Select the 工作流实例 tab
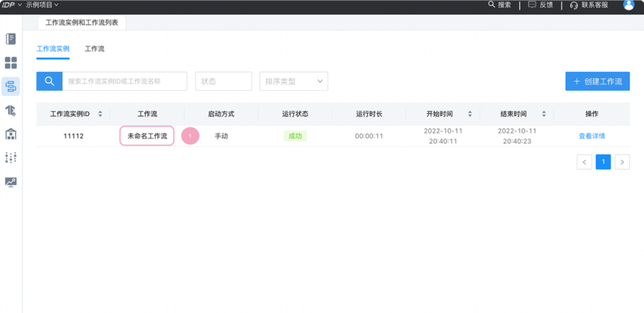 tap(53, 49)
